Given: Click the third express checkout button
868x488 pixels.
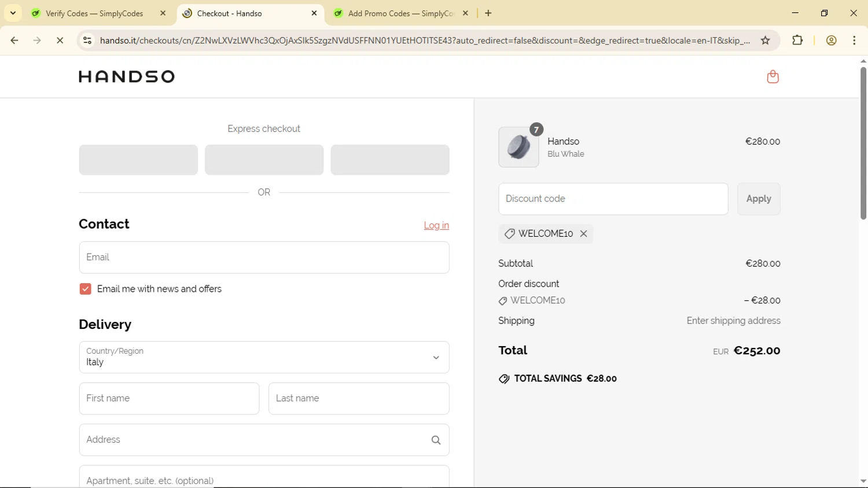Looking at the screenshot, I should tap(390, 160).
